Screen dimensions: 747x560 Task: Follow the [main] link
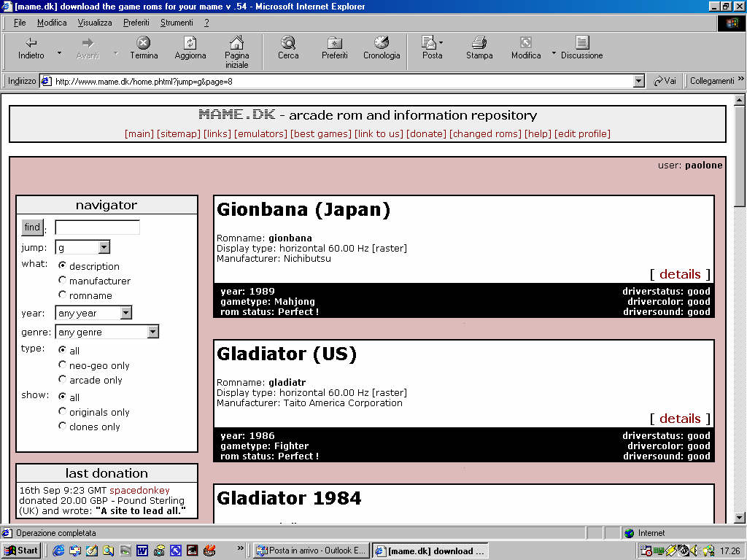[139, 134]
